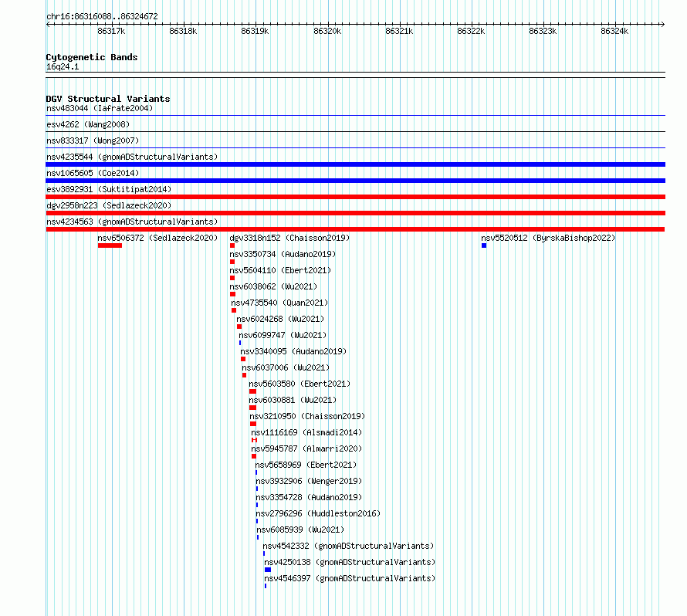Click red marker under nsv4735540 (Quan2021)
687x616 pixels.
coord(234,310)
